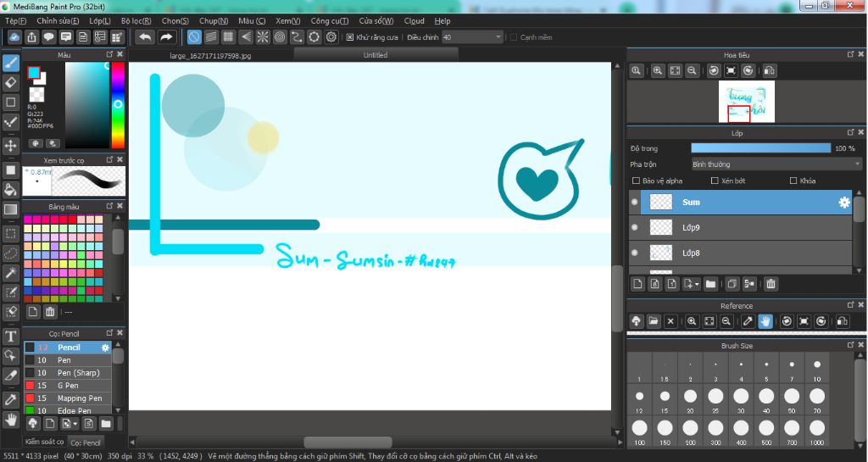Choose brush size 100 preset
This screenshot has width=868, height=462.
point(639,431)
